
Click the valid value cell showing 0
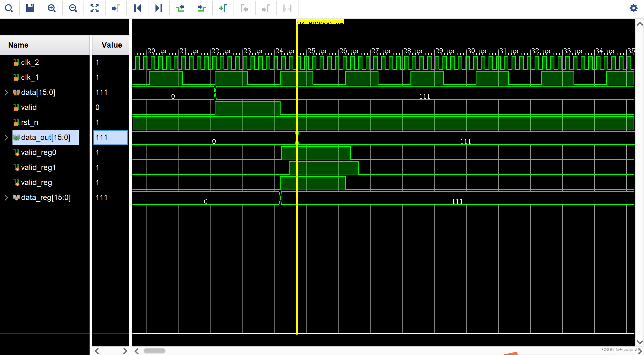pyautogui.click(x=111, y=108)
